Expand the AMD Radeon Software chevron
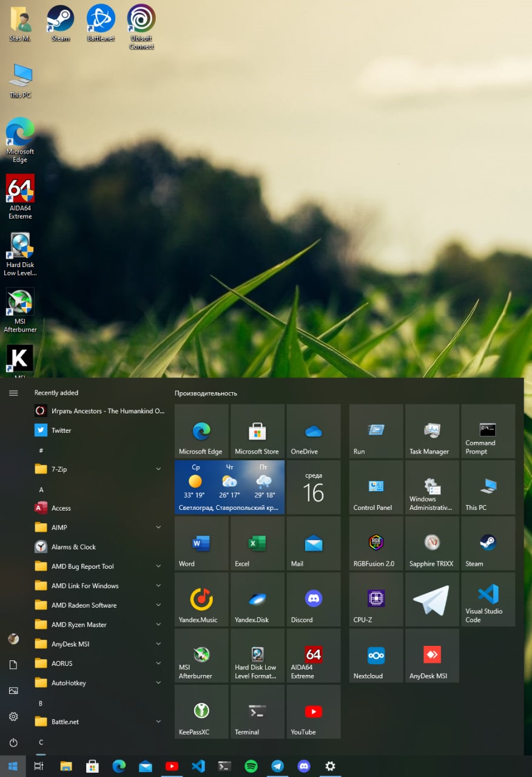This screenshot has height=777, width=532. 158,605
